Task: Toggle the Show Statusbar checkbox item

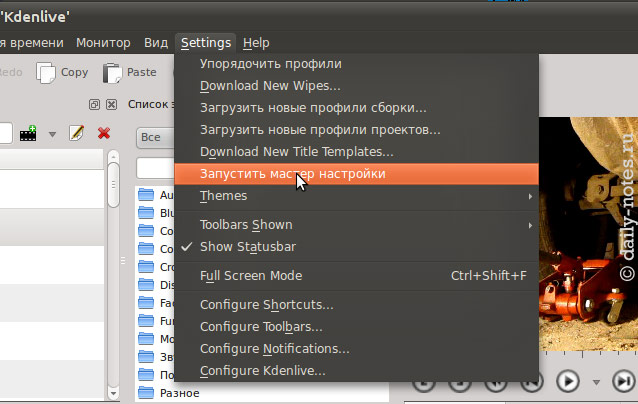Action: click(250, 246)
